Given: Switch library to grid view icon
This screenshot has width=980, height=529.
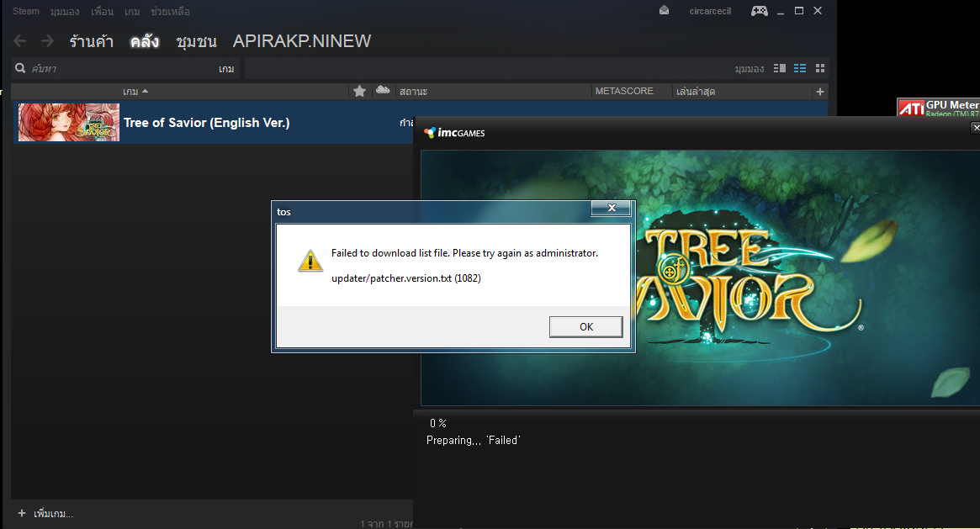Looking at the screenshot, I should pyautogui.click(x=820, y=68).
